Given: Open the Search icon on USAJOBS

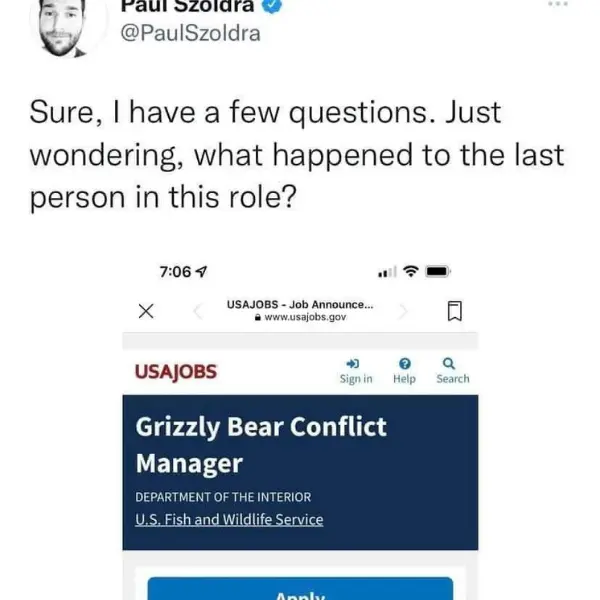Looking at the screenshot, I should (x=452, y=370).
